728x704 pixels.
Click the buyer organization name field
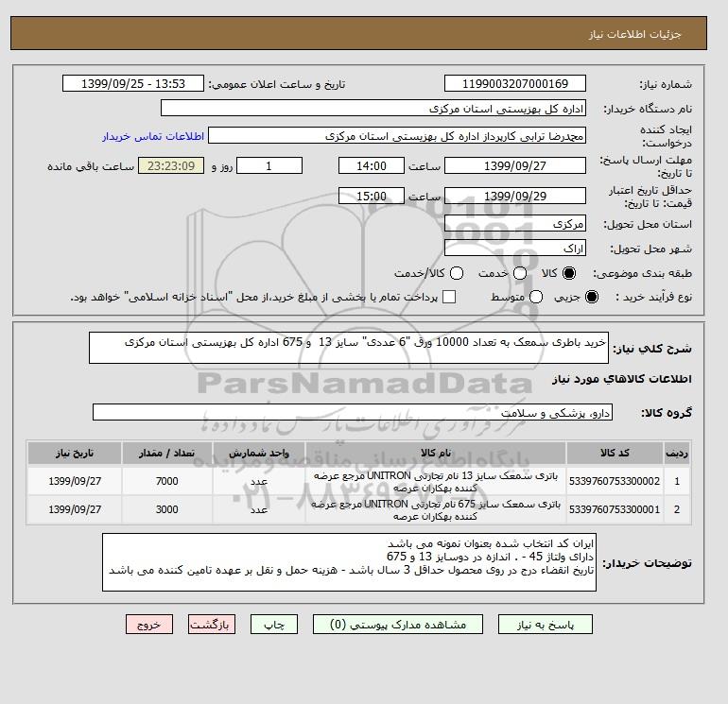[x=373, y=108]
